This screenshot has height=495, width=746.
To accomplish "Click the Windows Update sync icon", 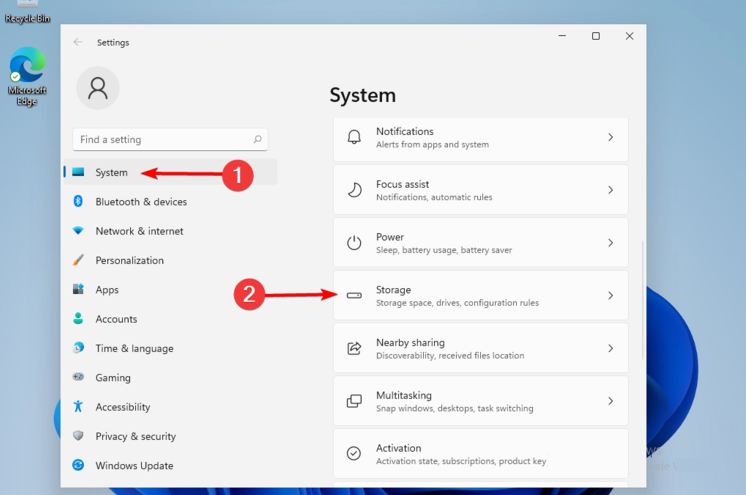I will pyautogui.click(x=78, y=465).
